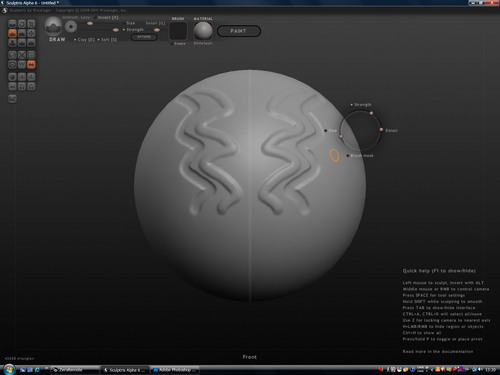
Task: Open the BRUSH texture thumbnail slot
Action: point(178,31)
